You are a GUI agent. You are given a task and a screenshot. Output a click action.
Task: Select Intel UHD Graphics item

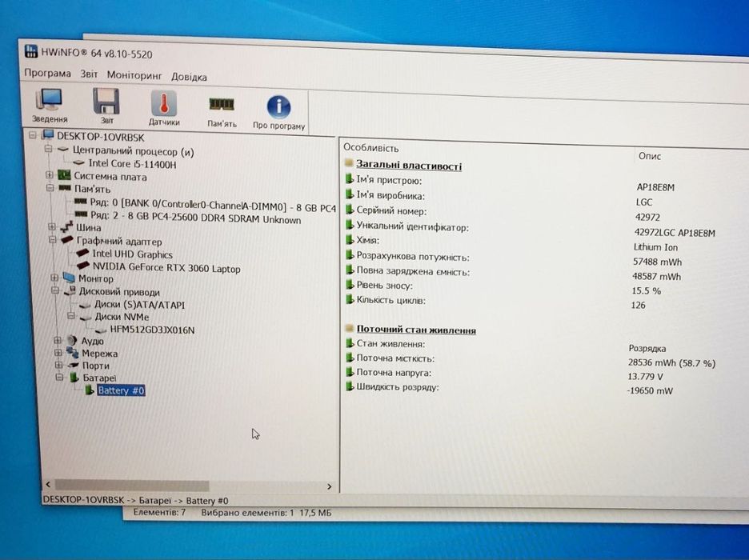[132, 254]
